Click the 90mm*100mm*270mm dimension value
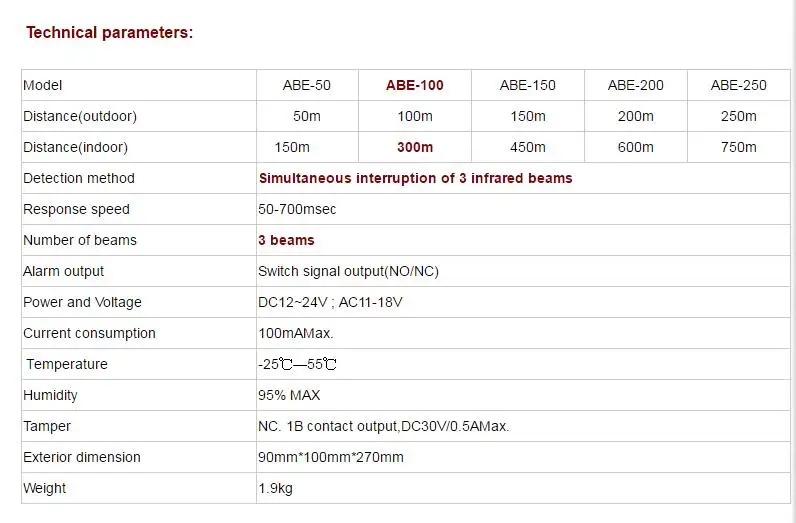 click(x=330, y=457)
